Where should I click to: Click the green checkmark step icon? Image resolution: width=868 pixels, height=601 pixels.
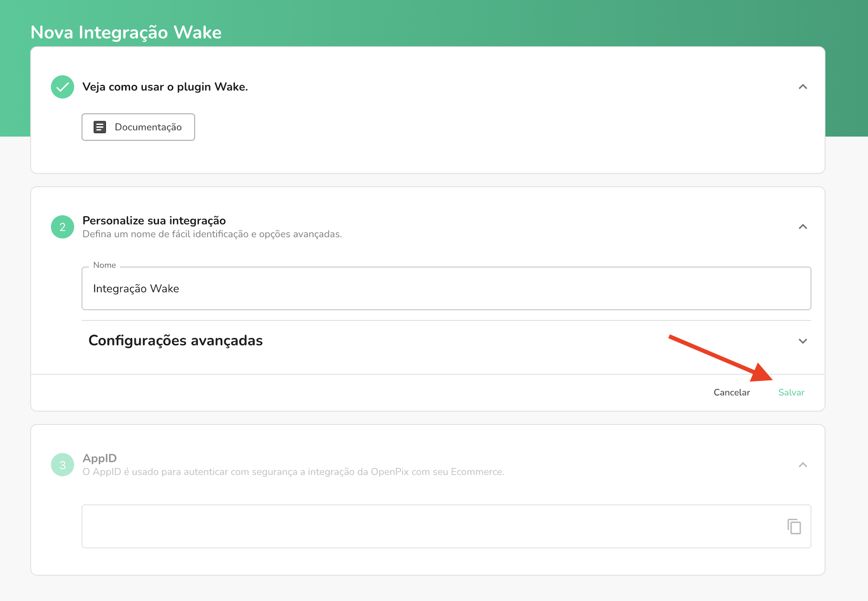point(62,87)
